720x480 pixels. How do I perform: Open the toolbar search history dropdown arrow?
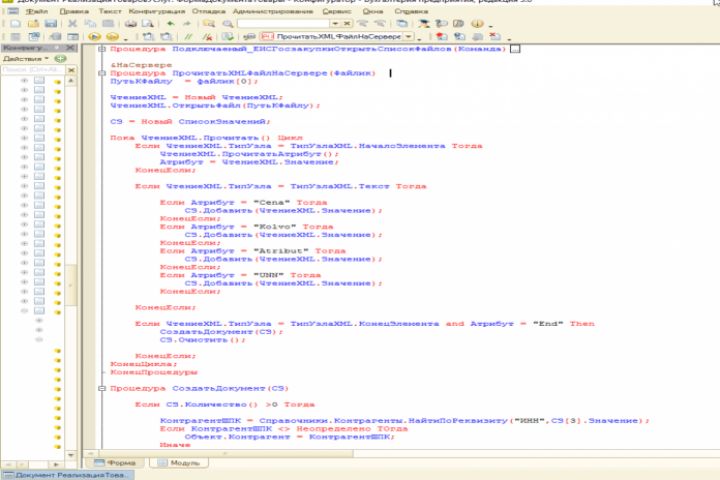pyautogui.click(x=336, y=23)
